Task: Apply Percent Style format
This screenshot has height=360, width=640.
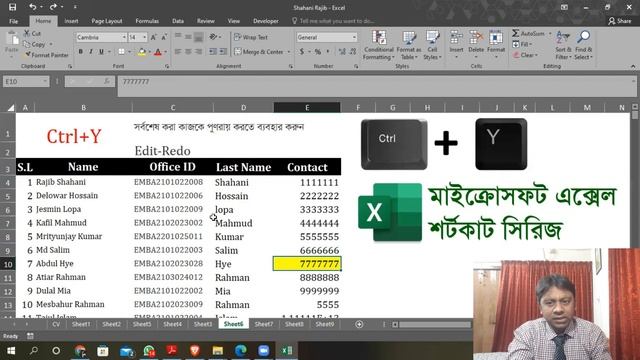Action: click(318, 52)
